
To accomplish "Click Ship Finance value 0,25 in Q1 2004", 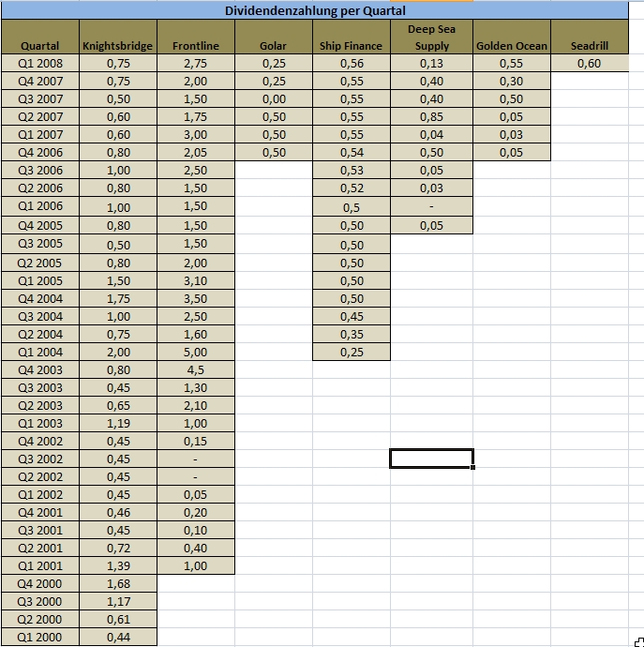I will tap(352, 351).
